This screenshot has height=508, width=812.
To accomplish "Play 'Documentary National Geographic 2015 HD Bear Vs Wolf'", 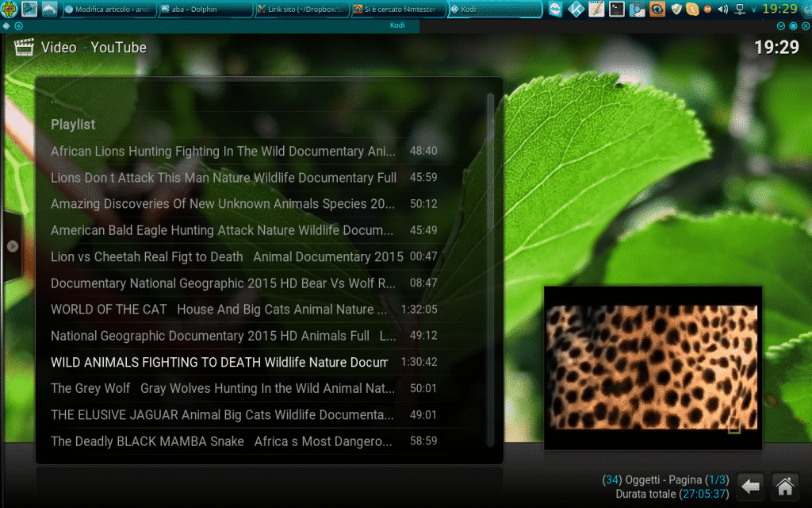I will pos(259,283).
